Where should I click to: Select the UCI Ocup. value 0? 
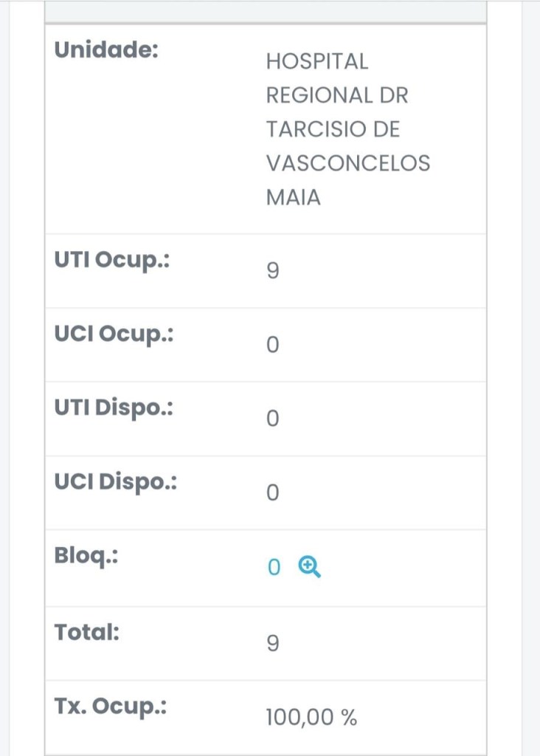click(x=272, y=346)
